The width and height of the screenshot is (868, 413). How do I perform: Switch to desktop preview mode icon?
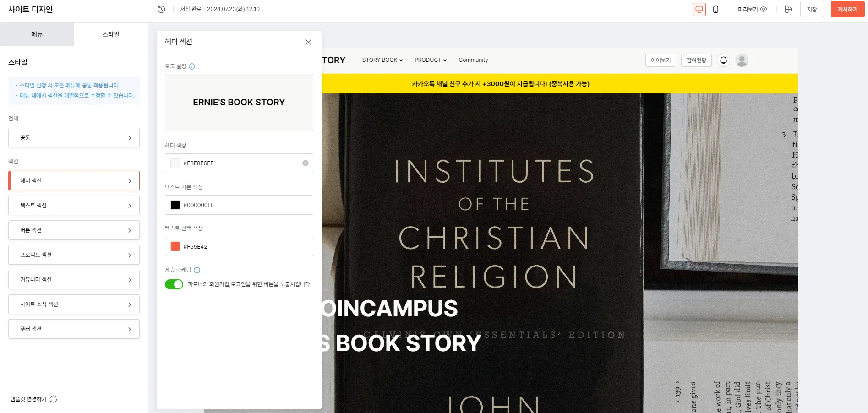(699, 9)
